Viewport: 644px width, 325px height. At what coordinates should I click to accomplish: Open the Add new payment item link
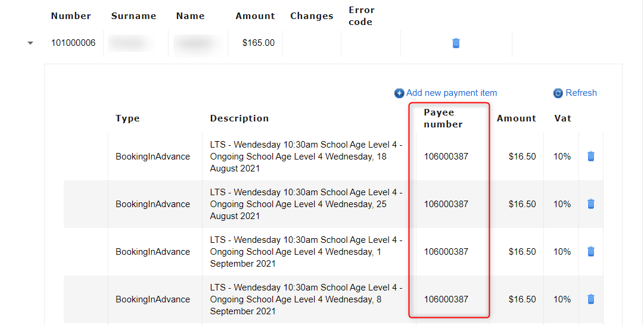[451, 93]
